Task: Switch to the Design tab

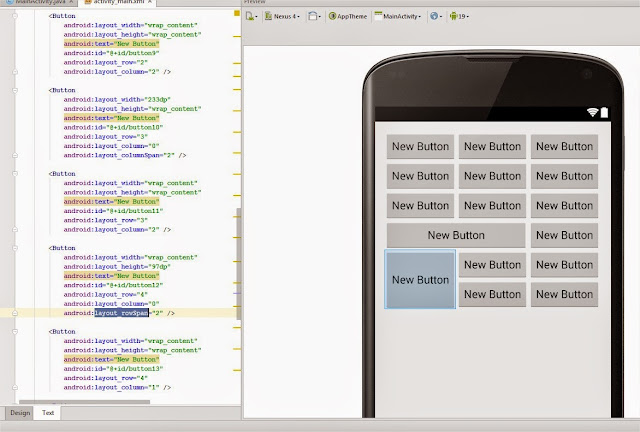Action: [20, 413]
